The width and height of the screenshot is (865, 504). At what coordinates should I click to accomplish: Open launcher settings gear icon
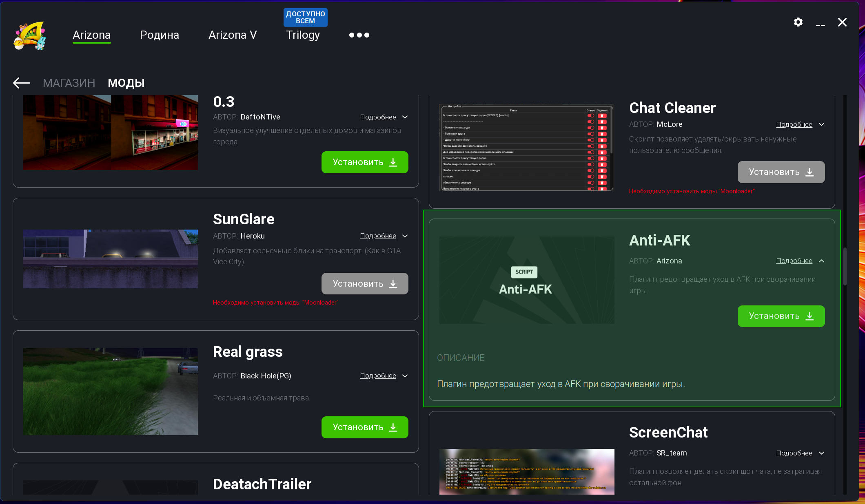[798, 22]
